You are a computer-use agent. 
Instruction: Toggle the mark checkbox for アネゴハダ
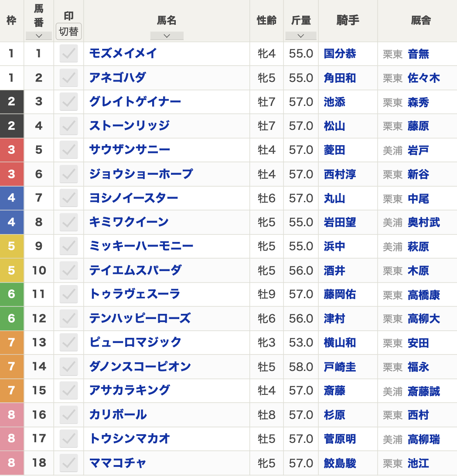click(x=68, y=78)
